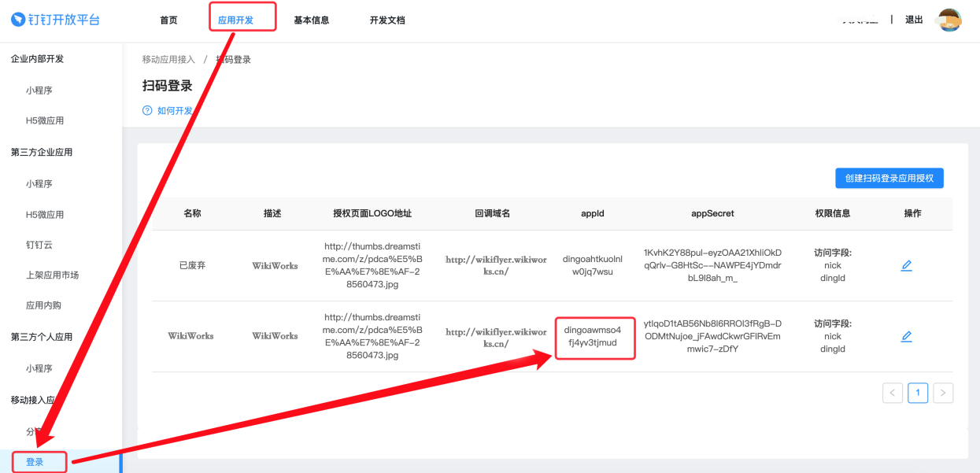Go to the next page arrow in pagination

943,393
